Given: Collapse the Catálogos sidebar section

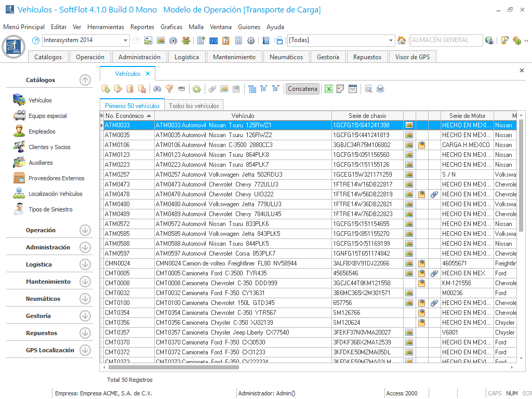Looking at the screenshot, I should pos(85,80).
